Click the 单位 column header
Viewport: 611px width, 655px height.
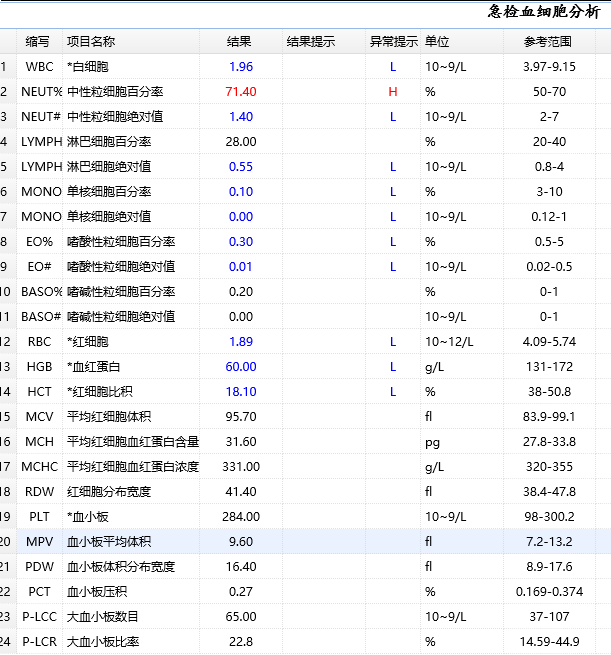click(x=437, y=42)
